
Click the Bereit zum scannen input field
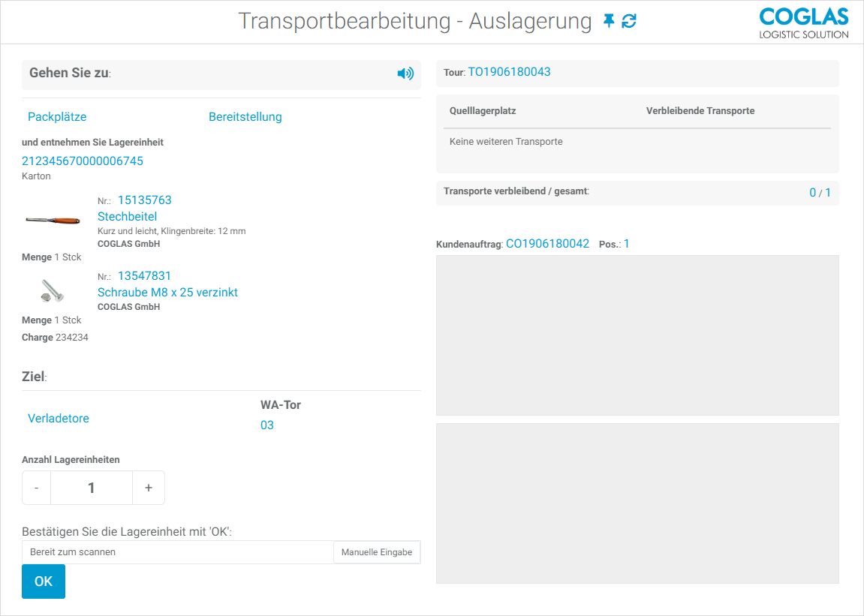click(177, 552)
